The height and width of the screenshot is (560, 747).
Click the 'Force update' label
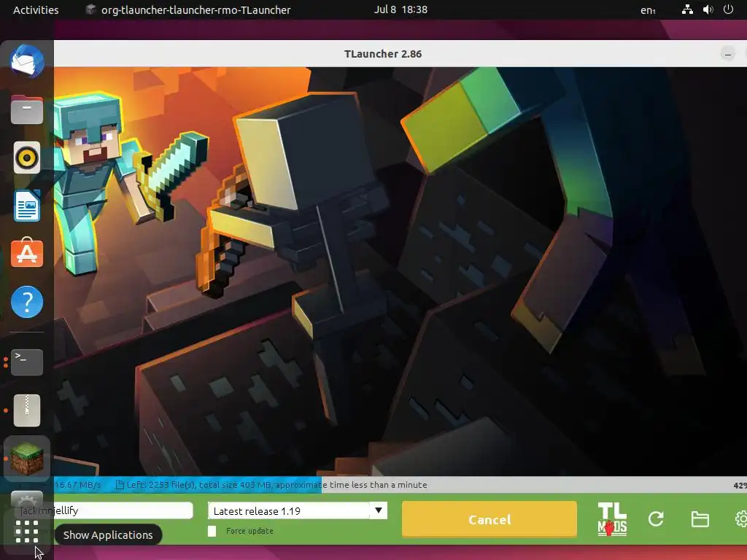point(249,531)
